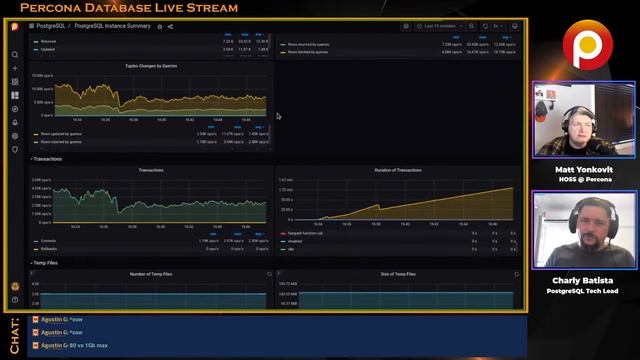Click the refresh dashboard icon
Screen dimensions: 640x360
(485, 26)
